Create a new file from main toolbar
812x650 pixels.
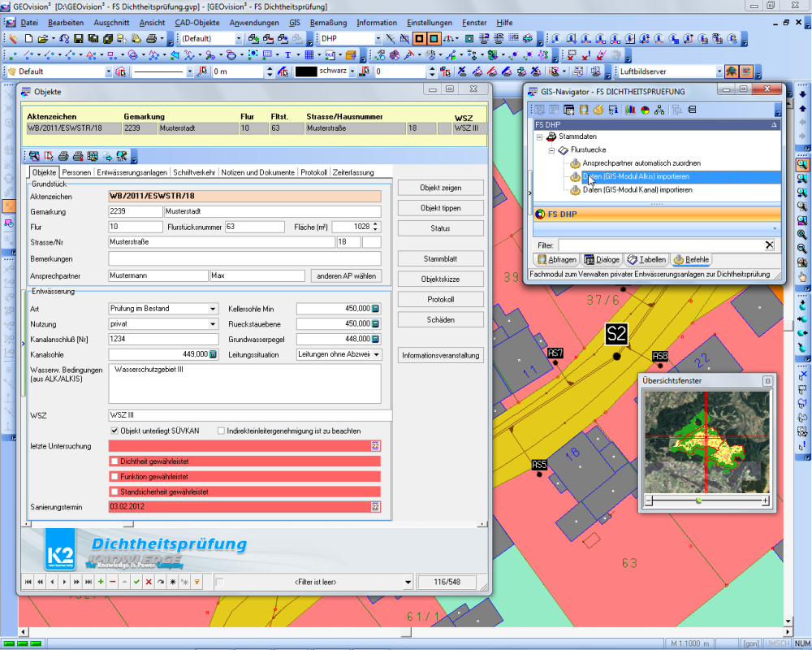click(29, 38)
